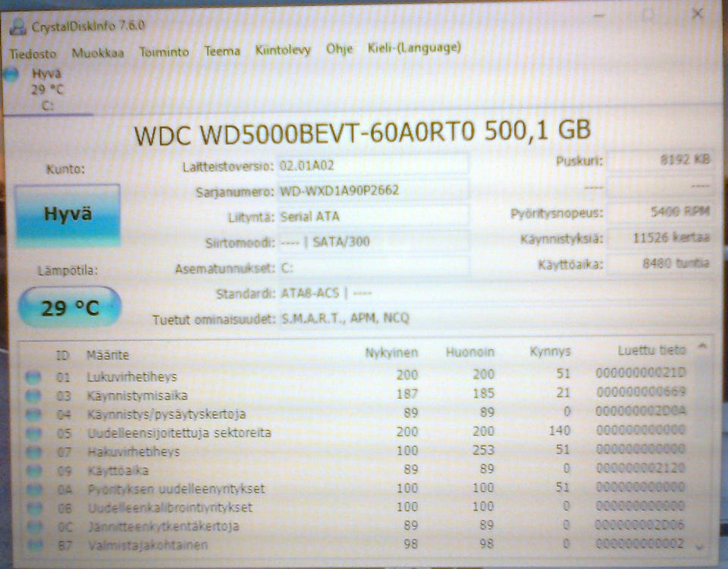Select the C: drive status orb

pos(10,75)
